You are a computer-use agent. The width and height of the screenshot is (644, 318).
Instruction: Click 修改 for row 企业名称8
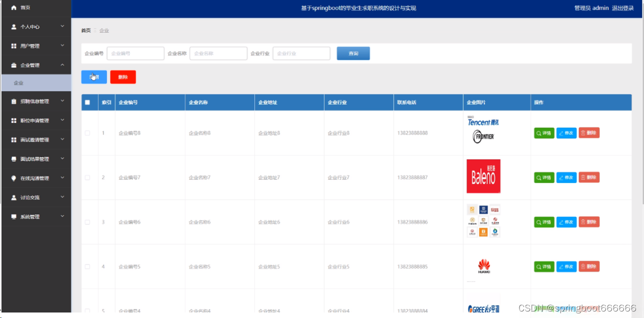click(566, 133)
